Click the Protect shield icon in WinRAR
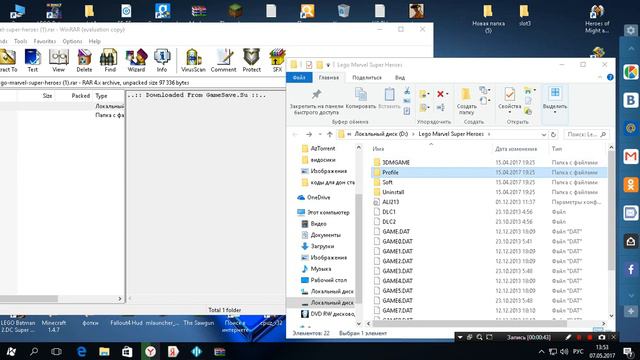 pos(251,60)
